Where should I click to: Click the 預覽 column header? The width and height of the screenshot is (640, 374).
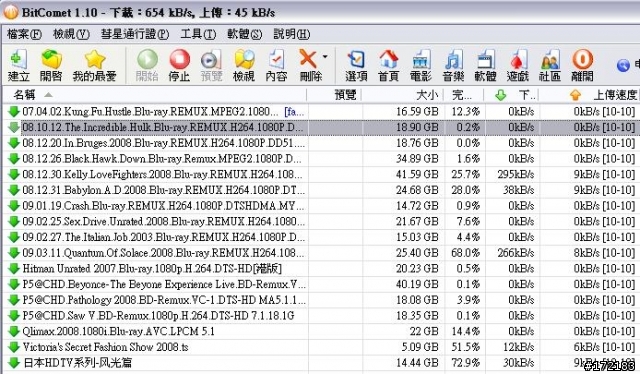coord(334,95)
